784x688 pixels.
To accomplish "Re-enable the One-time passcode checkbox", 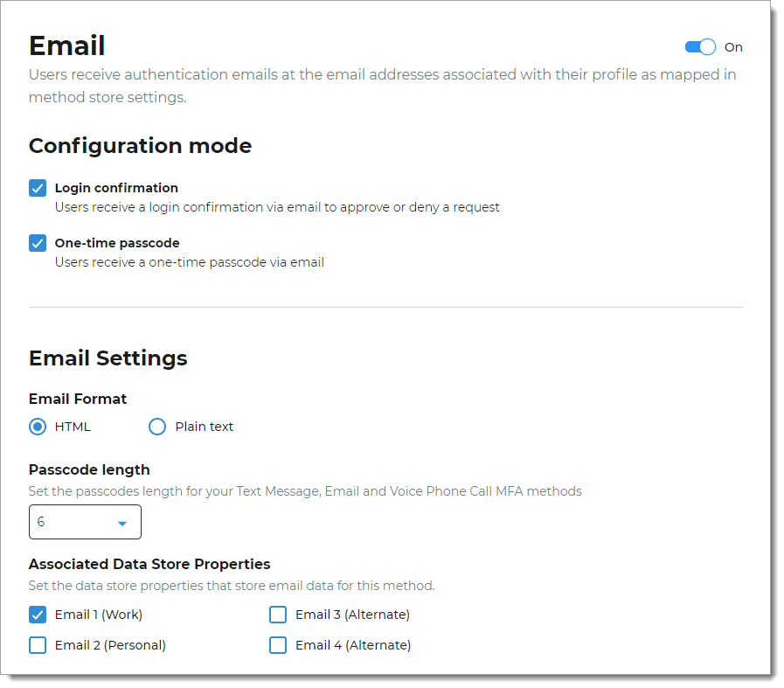I will [x=37, y=242].
